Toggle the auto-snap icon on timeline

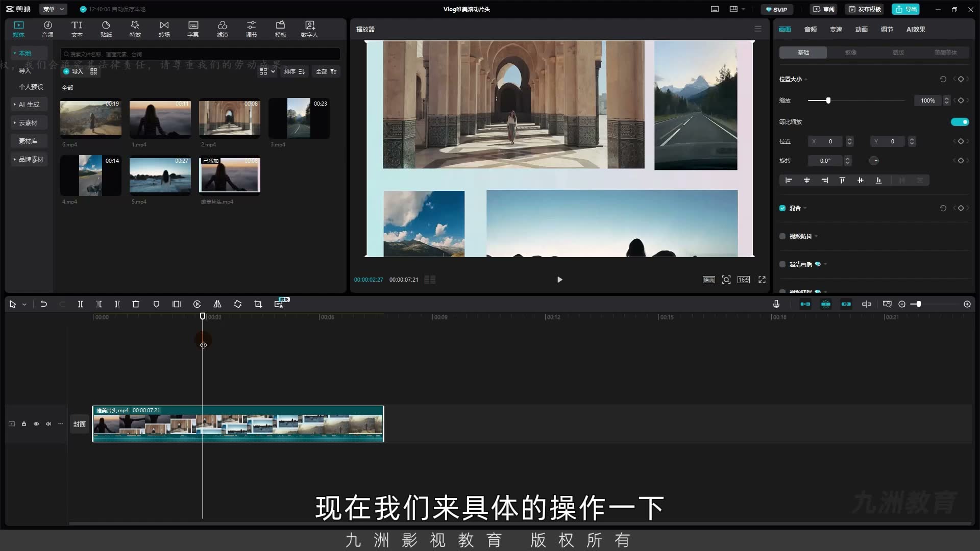coord(825,304)
